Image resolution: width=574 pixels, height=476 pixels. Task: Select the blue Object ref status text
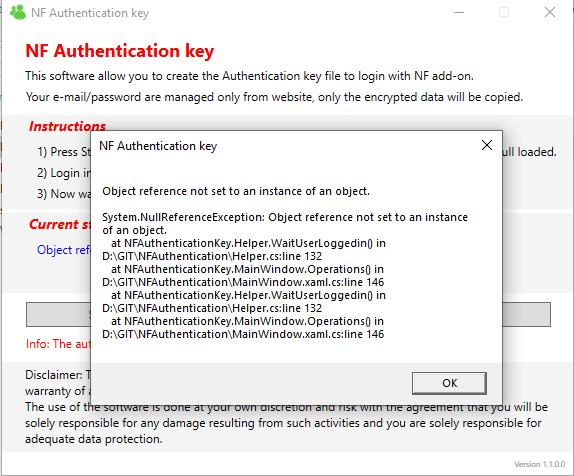point(64,250)
